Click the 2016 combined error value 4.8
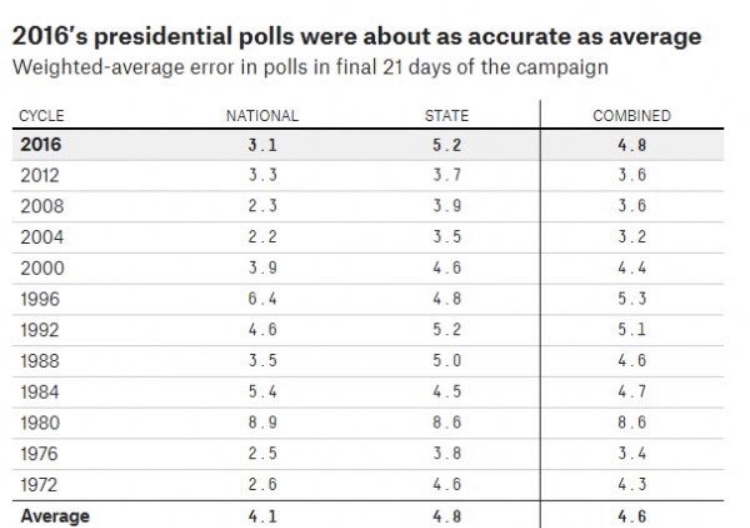This screenshot has width=750, height=528. pos(631,144)
